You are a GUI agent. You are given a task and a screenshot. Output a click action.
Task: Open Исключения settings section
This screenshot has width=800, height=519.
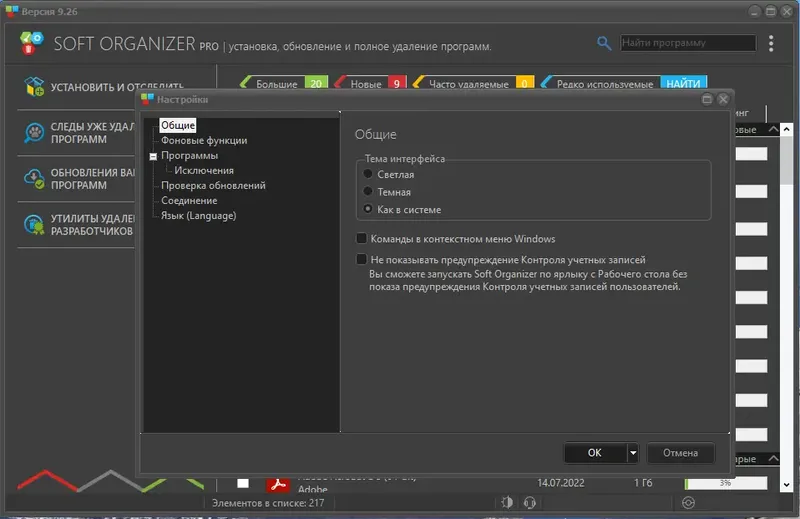[204, 170]
